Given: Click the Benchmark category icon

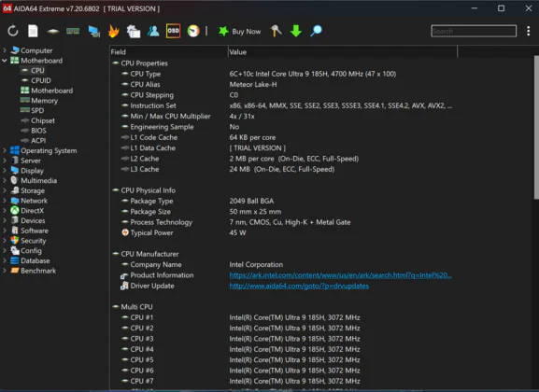Looking at the screenshot, I should pyautogui.click(x=14, y=271).
